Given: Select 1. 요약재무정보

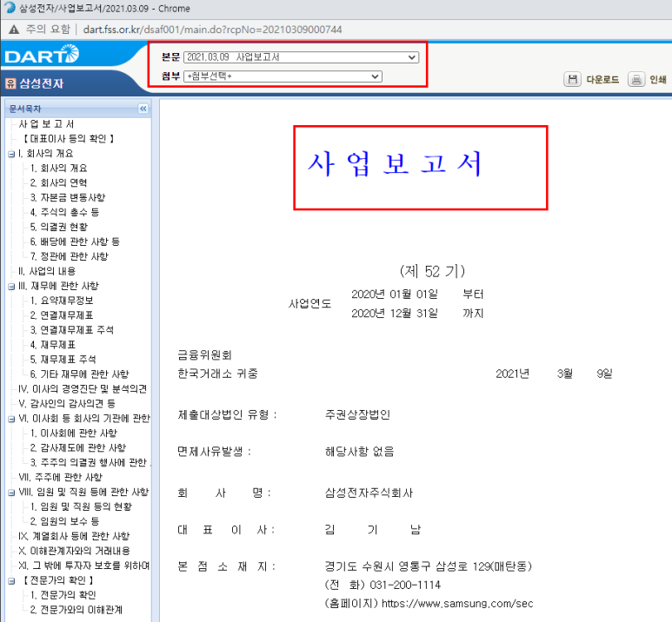Looking at the screenshot, I should tap(62, 301).
